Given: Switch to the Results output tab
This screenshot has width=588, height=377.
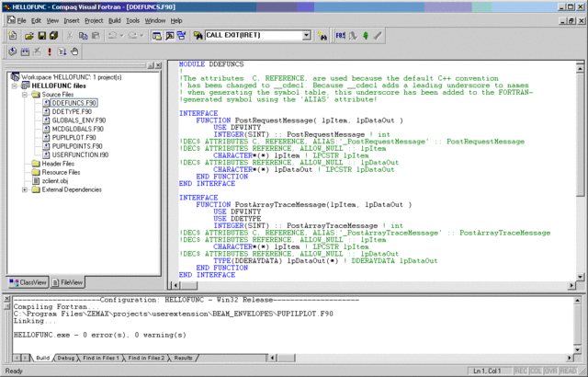Looking at the screenshot, I should point(184,358).
